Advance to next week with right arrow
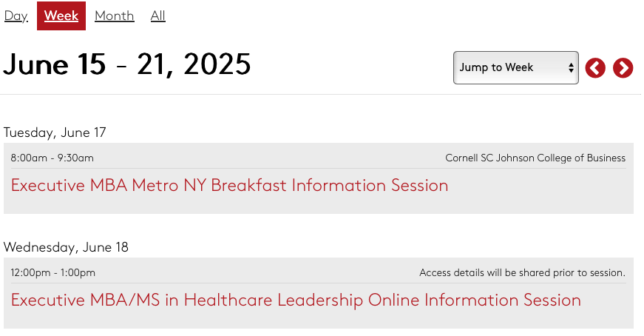The height and width of the screenshot is (336, 644). pyautogui.click(x=623, y=68)
